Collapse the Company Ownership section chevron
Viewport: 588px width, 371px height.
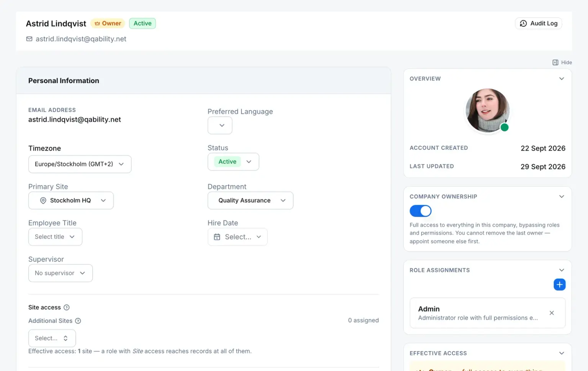point(562,197)
